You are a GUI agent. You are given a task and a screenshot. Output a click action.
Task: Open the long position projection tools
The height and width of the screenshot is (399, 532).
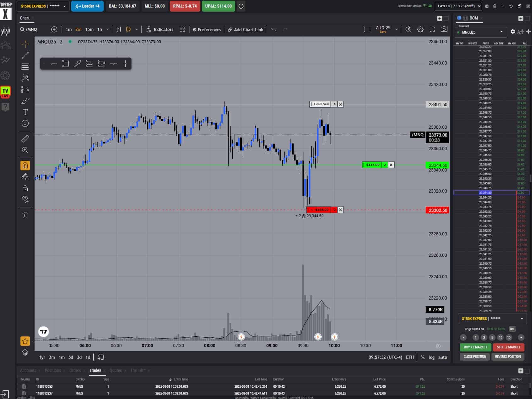[25, 90]
